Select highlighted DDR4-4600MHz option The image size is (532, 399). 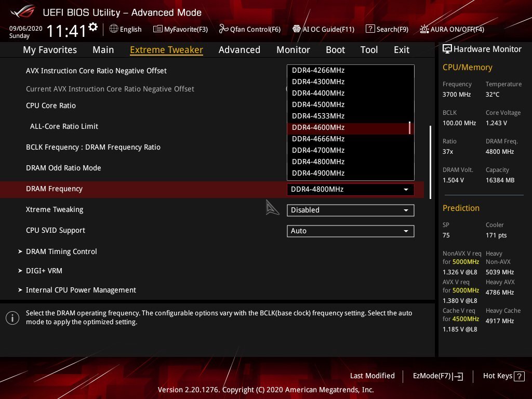(x=351, y=128)
